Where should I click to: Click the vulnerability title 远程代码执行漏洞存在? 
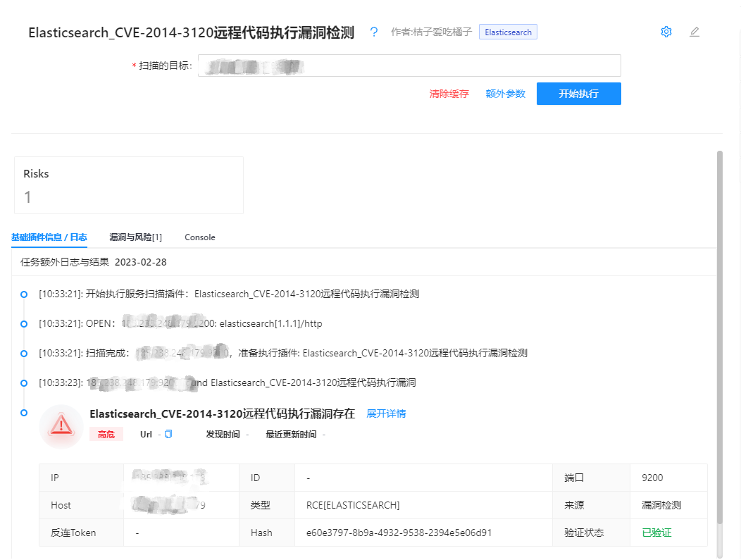(x=222, y=413)
